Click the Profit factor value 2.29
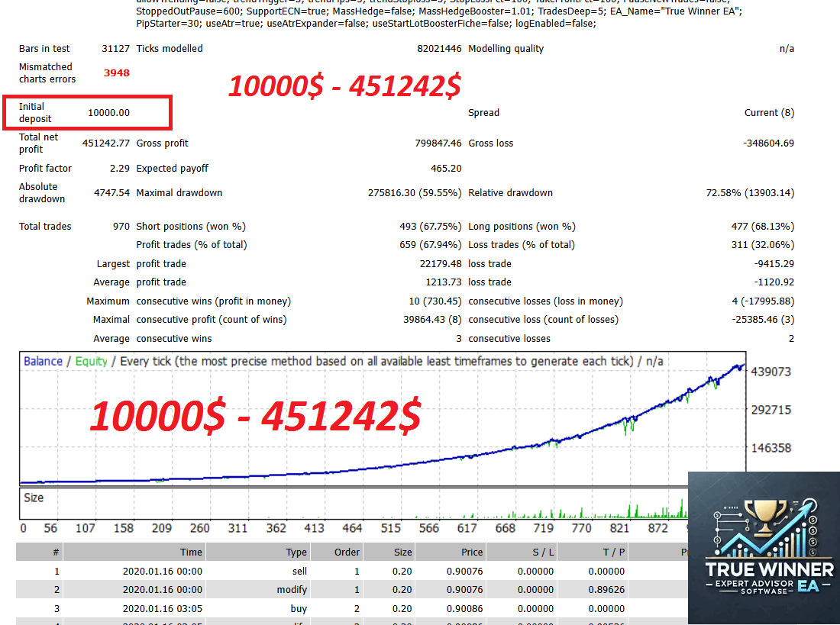The image size is (840, 625). [x=119, y=169]
